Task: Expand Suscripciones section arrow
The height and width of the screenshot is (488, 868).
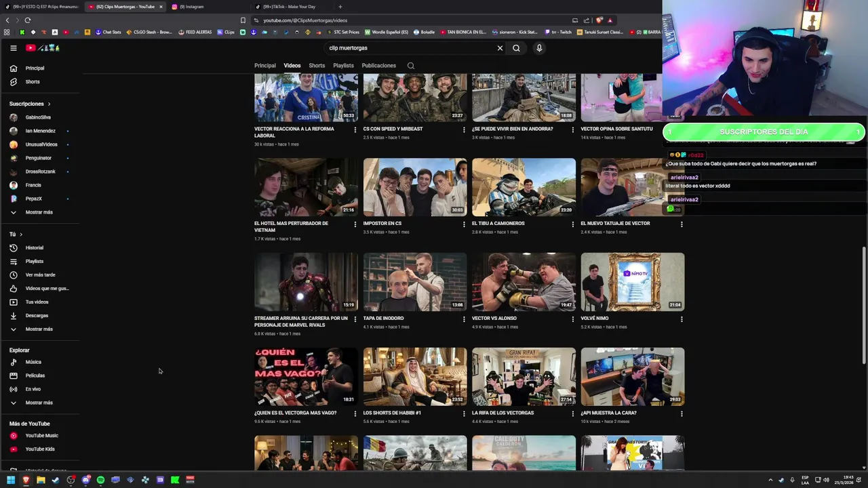Action: (x=49, y=104)
